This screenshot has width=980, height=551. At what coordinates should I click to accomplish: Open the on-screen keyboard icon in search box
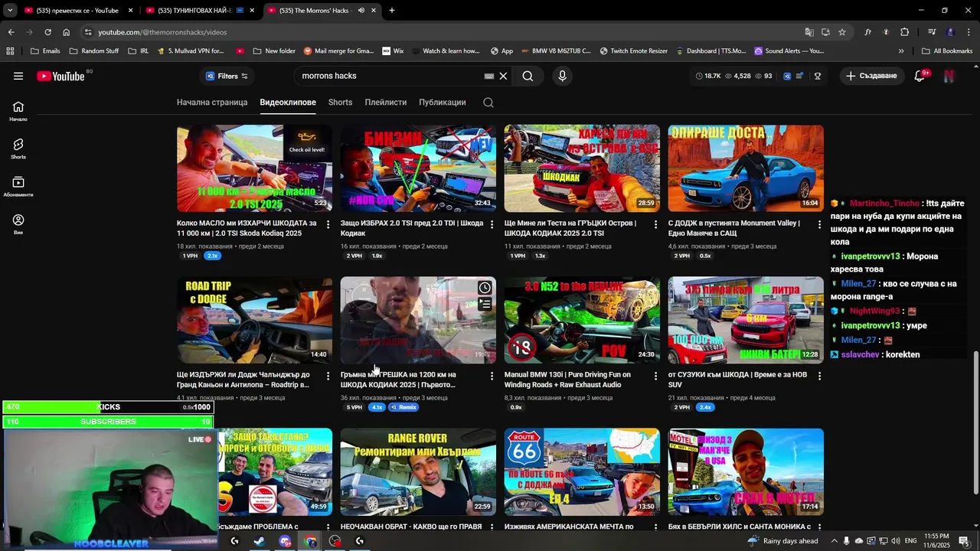point(488,76)
